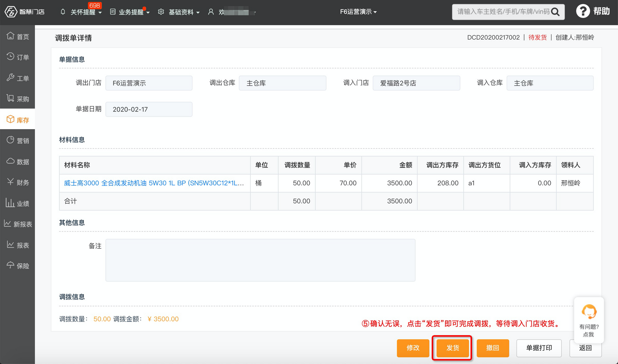Click the 采购 cart icon in the sidebar
This screenshot has height=364, width=618.
10,98
